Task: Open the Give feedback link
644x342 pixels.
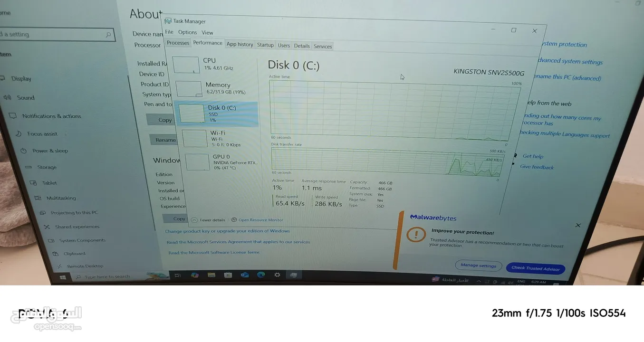Action: click(x=537, y=167)
